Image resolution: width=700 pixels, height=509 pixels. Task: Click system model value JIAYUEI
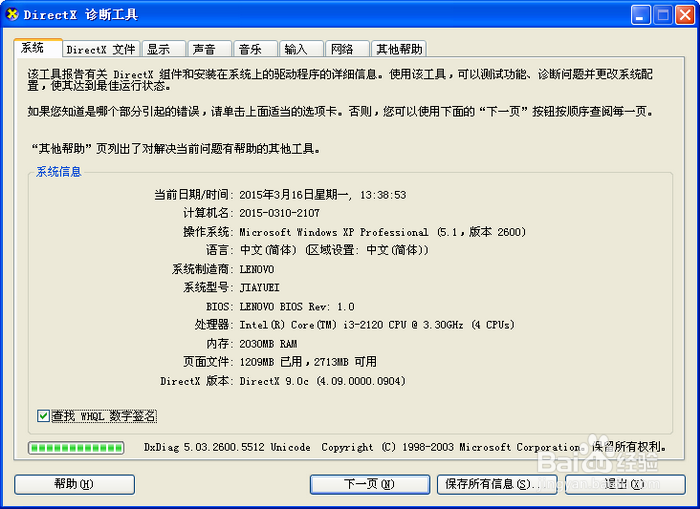pyautogui.click(x=259, y=288)
